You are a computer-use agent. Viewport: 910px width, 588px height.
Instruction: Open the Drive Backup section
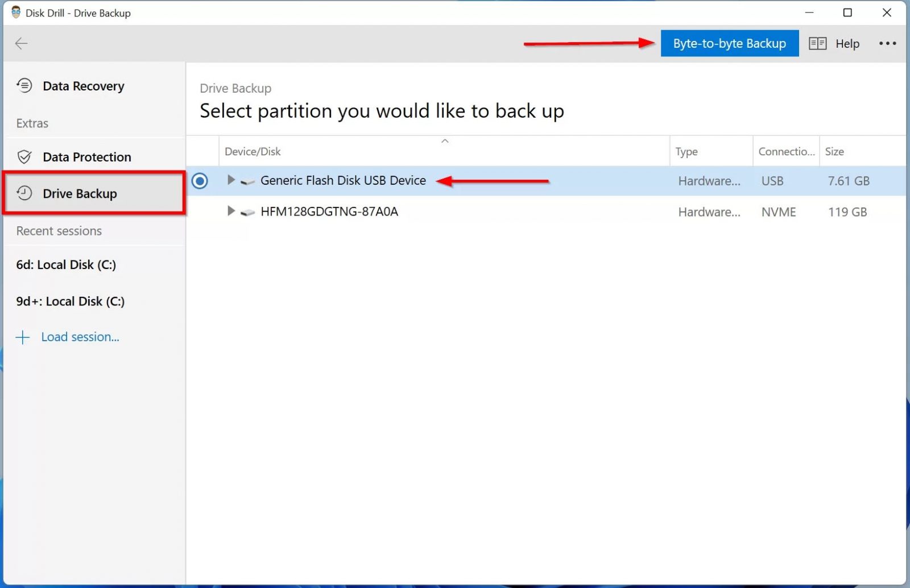(x=80, y=193)
